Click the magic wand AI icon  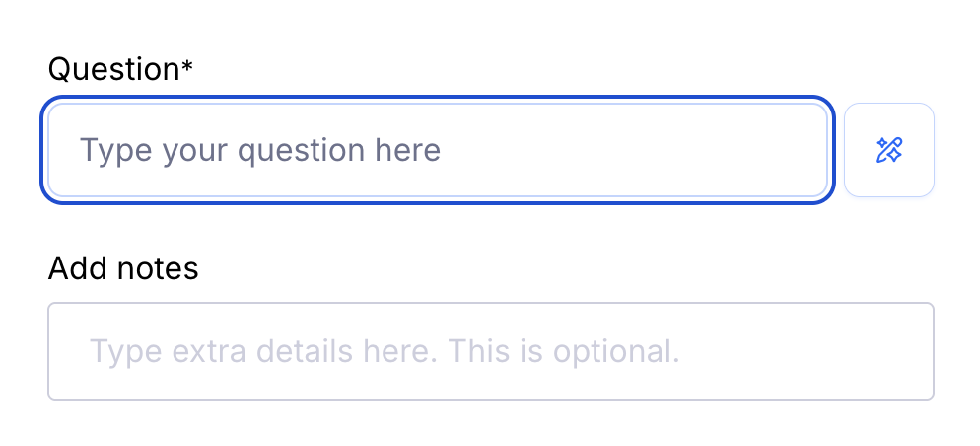[x=889, y=150]
